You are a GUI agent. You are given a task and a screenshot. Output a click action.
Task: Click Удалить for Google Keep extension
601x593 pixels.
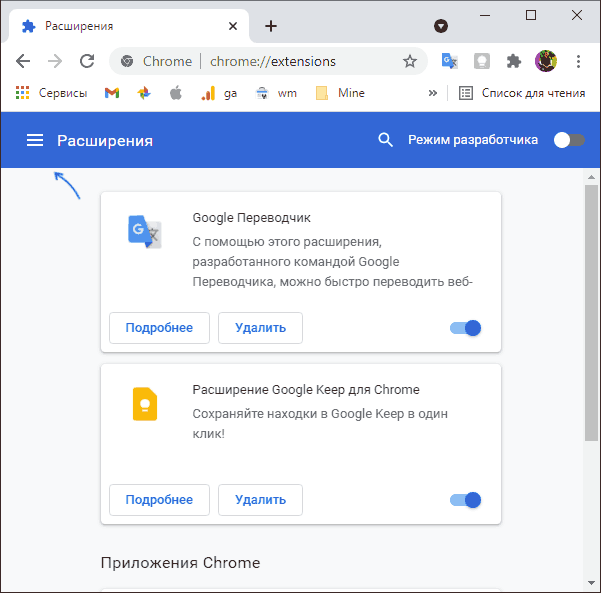tap(260, 500)
